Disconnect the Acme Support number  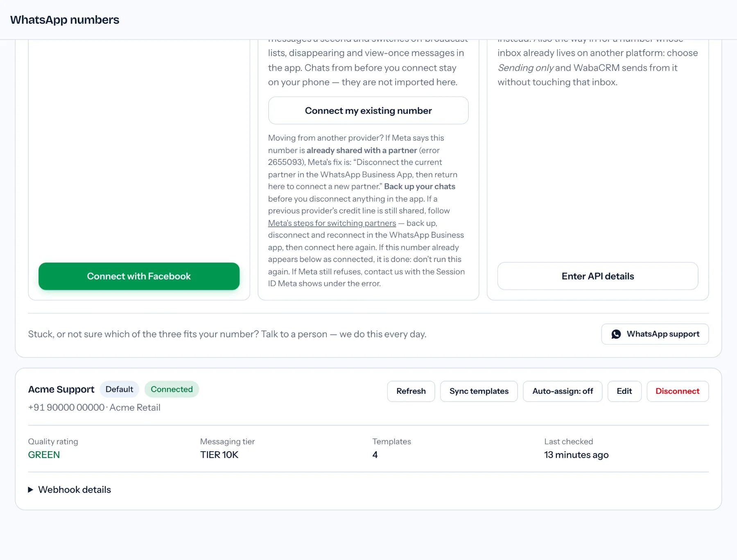(x=678, y=391)
